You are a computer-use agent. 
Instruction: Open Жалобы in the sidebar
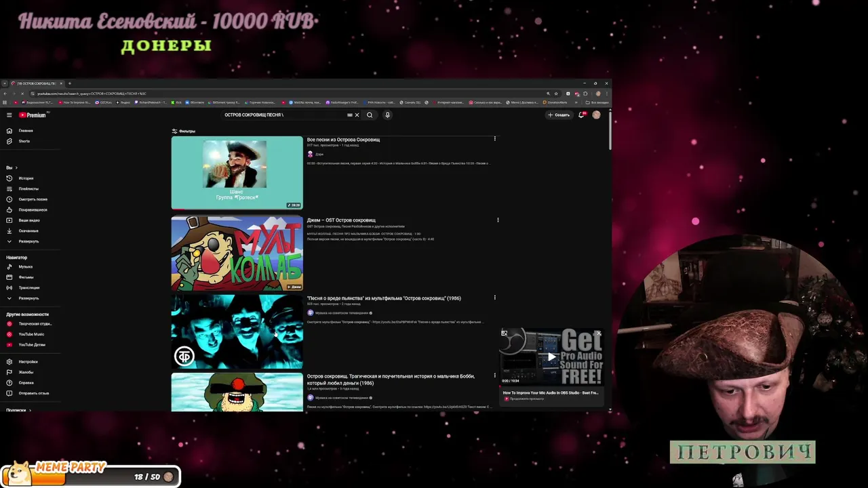click(26, 372)
